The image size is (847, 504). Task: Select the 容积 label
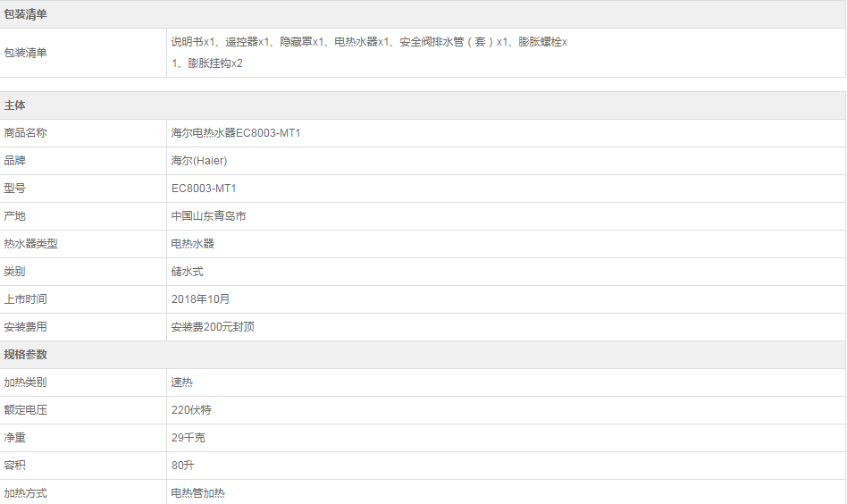coord(14,465)
